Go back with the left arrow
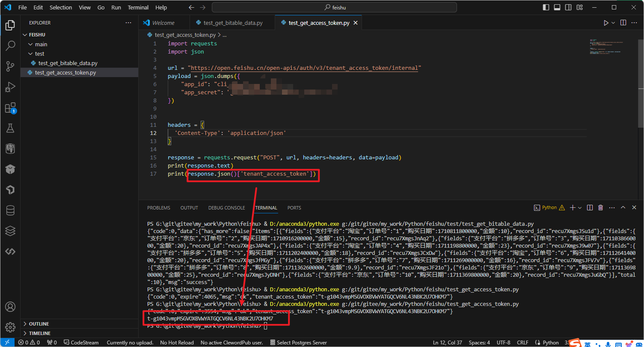 point(191,7)
